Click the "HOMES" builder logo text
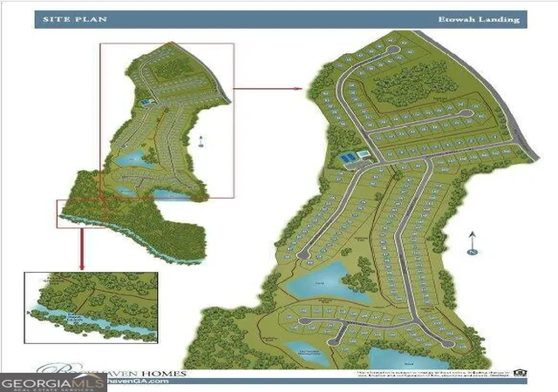The width and height of the screenshot is (558, 392). [164, 373]
